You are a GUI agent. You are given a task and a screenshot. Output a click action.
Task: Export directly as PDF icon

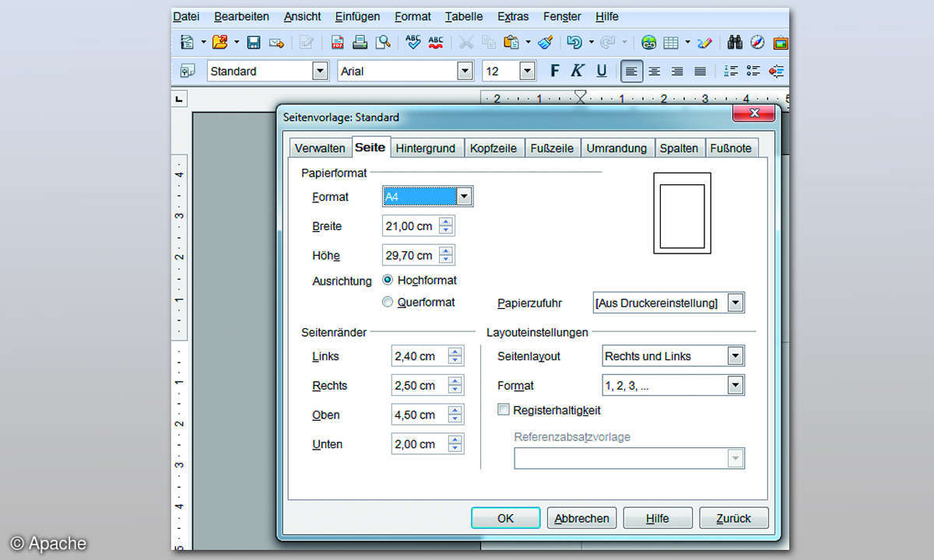coord(338,42)
